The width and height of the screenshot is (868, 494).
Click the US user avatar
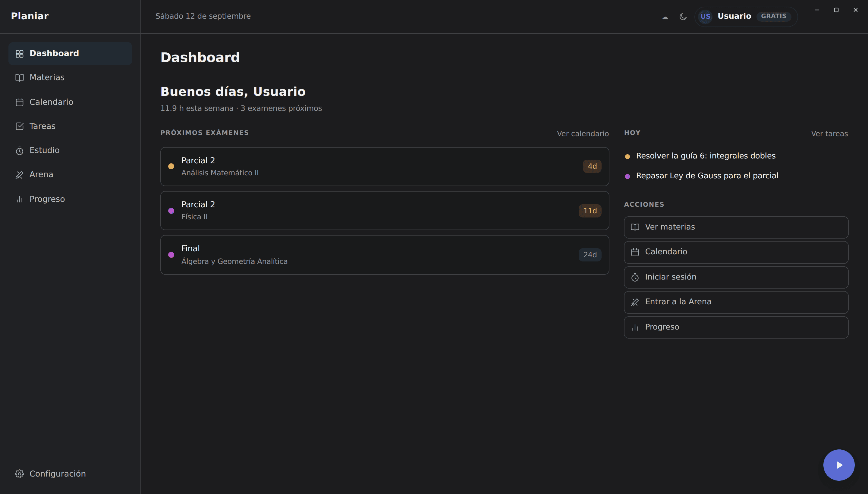click(x=705, y=16)
